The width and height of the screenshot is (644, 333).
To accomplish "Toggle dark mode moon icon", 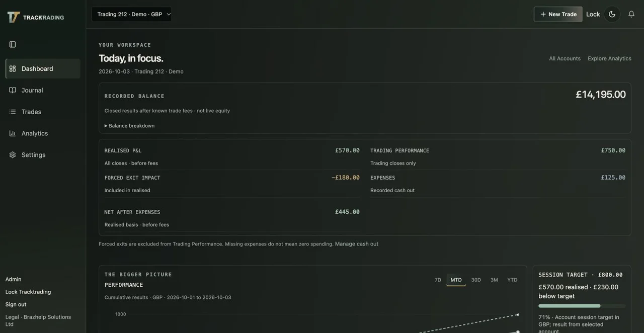I will pyautogui.click(x=612, y=14).
